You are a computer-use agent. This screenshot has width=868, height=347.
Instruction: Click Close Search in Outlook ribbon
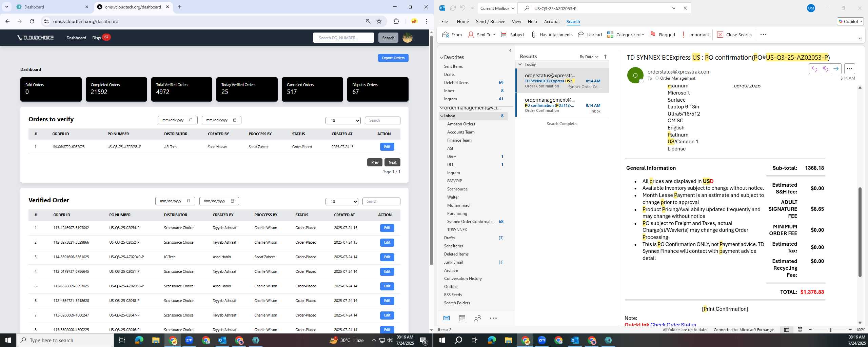pos(734,35)
